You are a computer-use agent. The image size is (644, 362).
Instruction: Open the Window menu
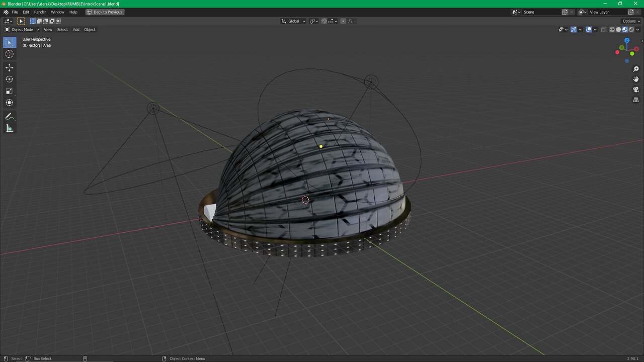(57, 12)
